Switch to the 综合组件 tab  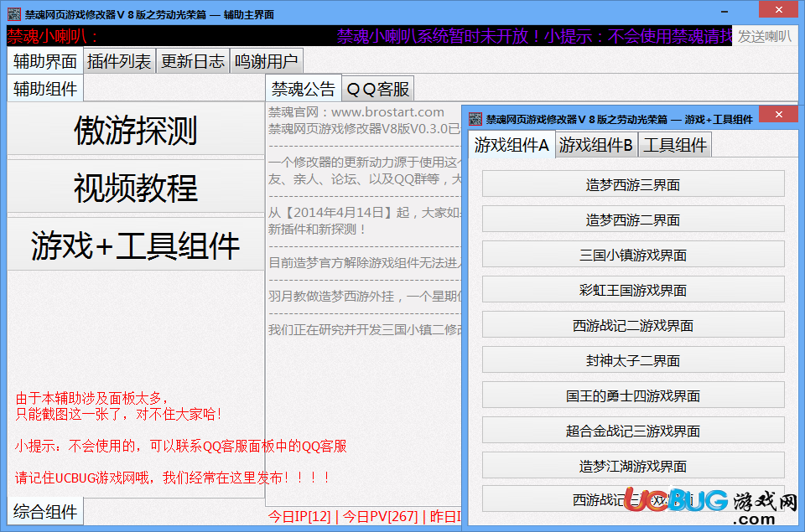click(45, 511)
